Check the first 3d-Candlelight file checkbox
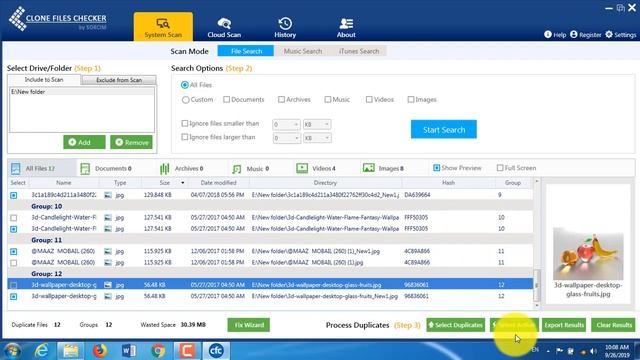 13,218
